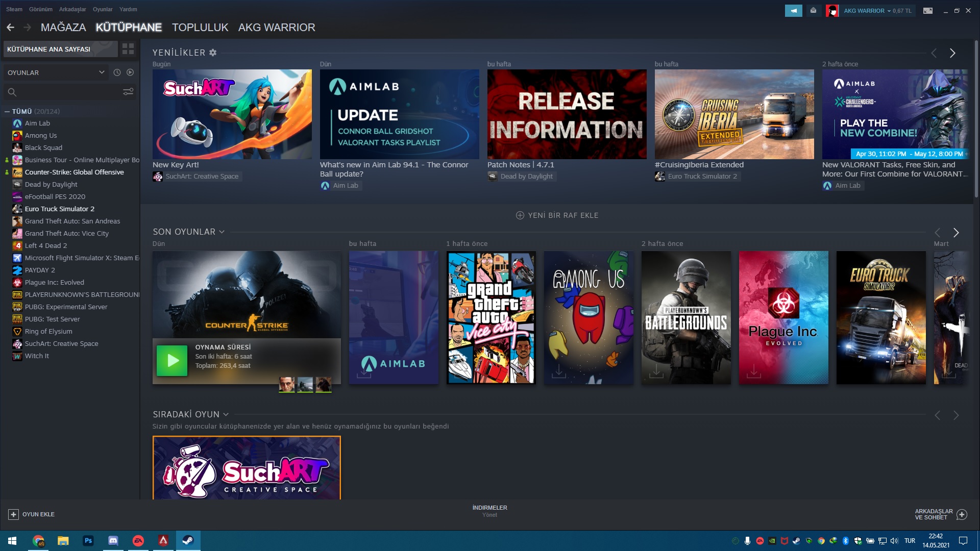The width and height of the screenshot is (980, 551).
Task: Switch library to grid collections view
Action: click(128, 49)
